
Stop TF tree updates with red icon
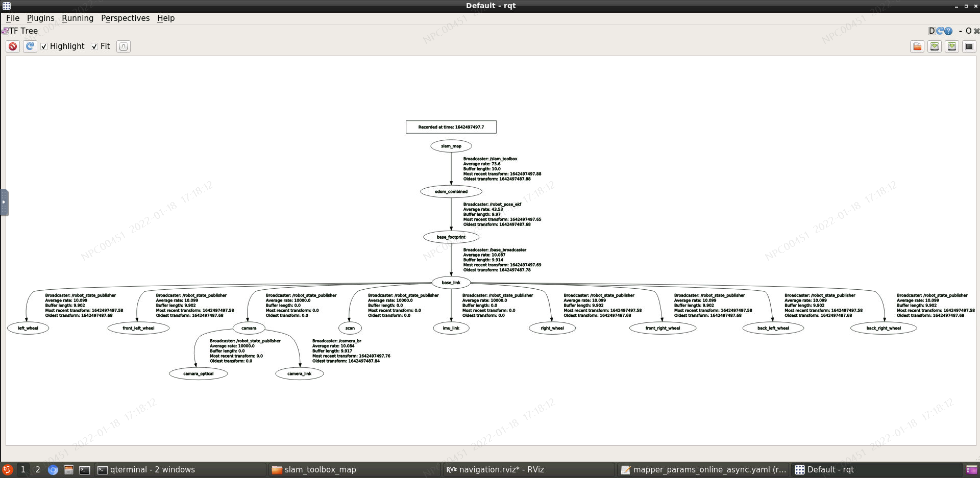point(13,46)
